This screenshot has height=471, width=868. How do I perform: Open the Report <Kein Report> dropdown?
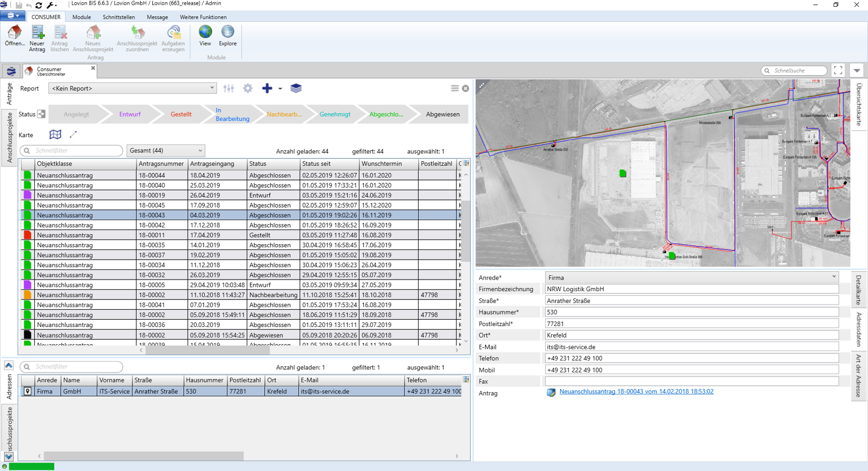(132, 88)
